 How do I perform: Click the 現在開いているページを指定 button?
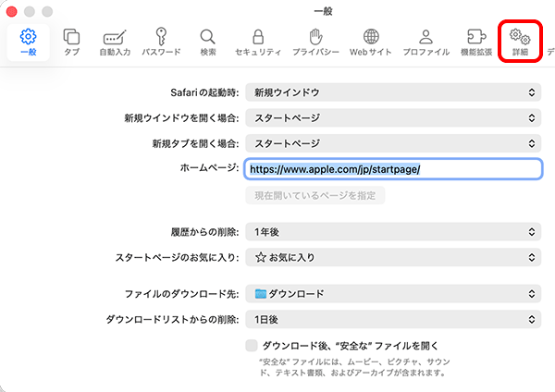[314, 195]
